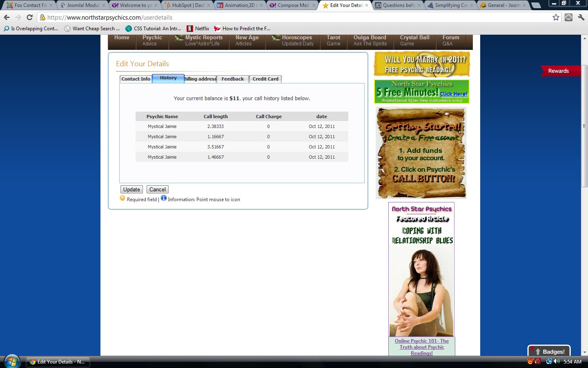Image resolution: width=588 pixels, height=368 pixels.
Task: Open 'Is Overlapping Cont...' bookmark
Action: point(31,29)
